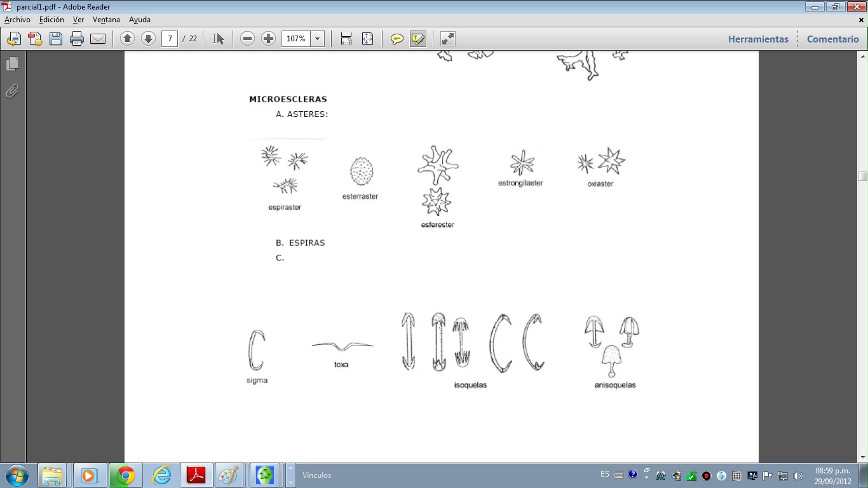Toggle the page thumbnails panel
The width and height of the screenshot is (868, 488).
coord(12,64)
